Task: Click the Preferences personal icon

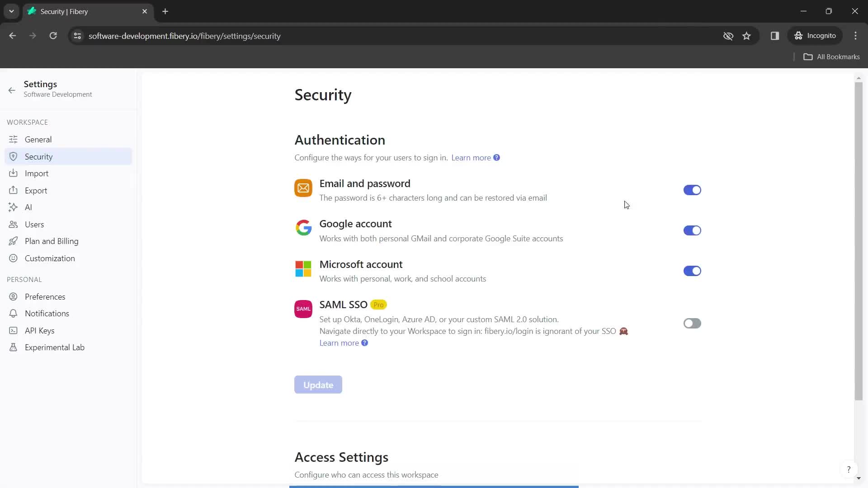Action: click(x=13, y=297)
